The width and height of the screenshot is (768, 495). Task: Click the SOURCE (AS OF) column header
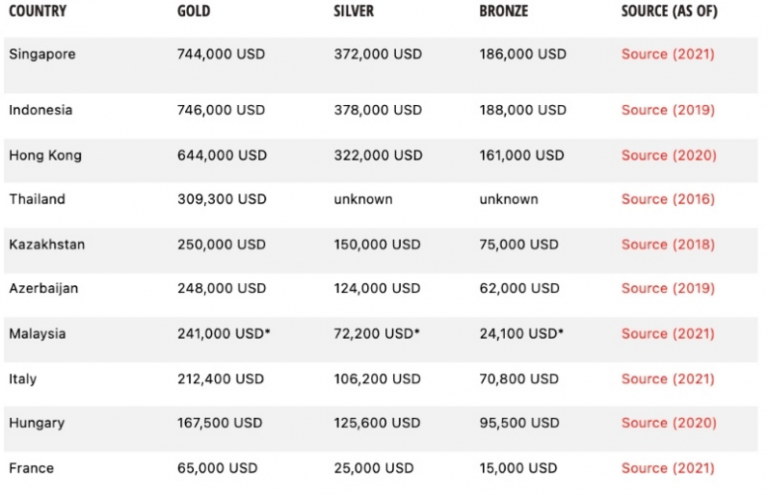point(669,11)
